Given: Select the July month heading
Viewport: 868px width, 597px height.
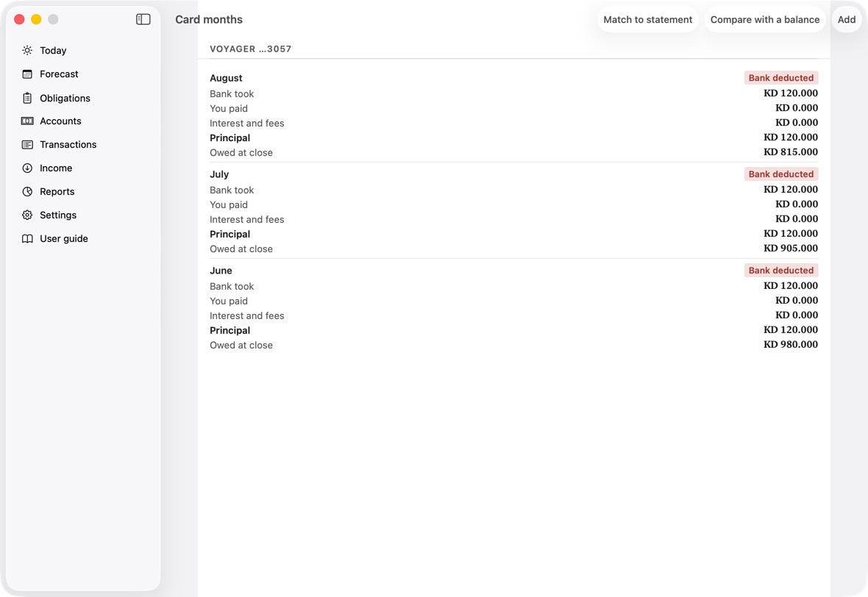Looking at the screenshot, I should [x=219, y=174].
